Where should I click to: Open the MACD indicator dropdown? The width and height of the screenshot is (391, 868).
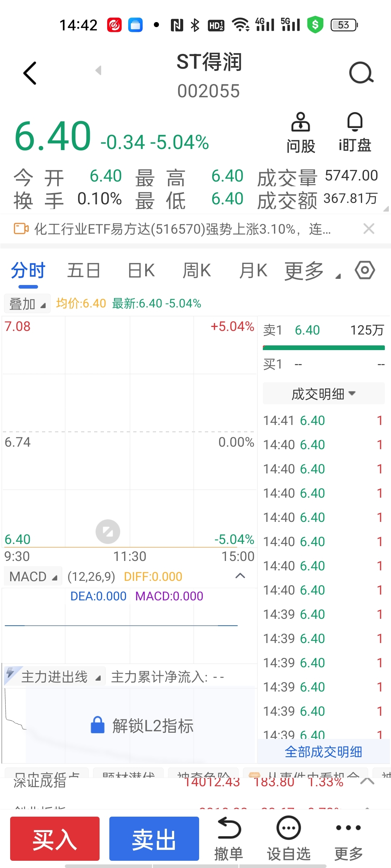(33, 576)
